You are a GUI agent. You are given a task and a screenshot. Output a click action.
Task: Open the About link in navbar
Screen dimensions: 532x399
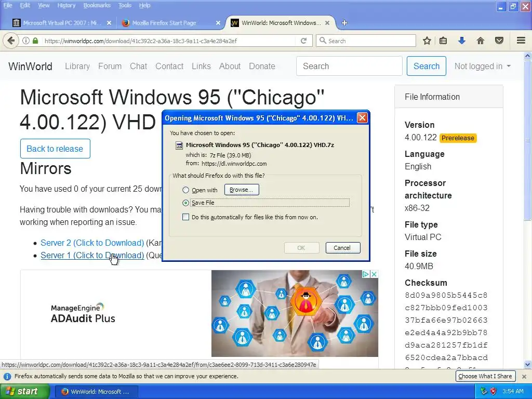[230, 66]
